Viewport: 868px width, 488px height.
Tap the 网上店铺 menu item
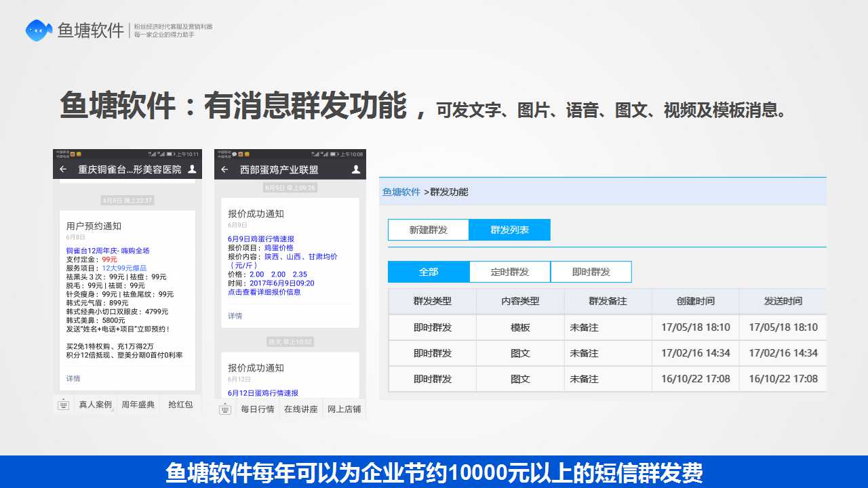344,409
